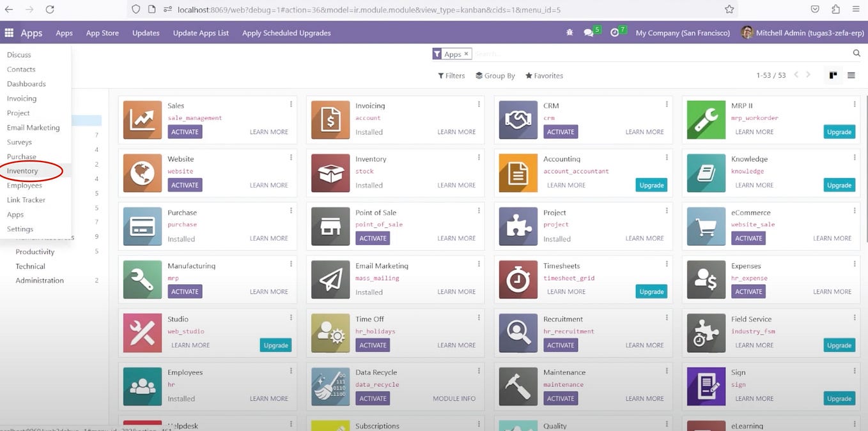Remove the Apps filter tag from search

coord(466,54)
